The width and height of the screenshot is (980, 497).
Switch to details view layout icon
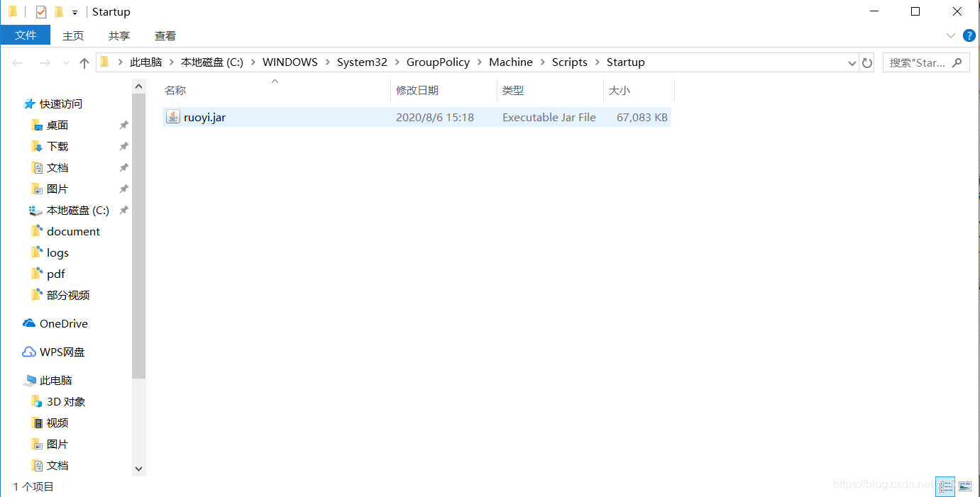click(945, 486)
